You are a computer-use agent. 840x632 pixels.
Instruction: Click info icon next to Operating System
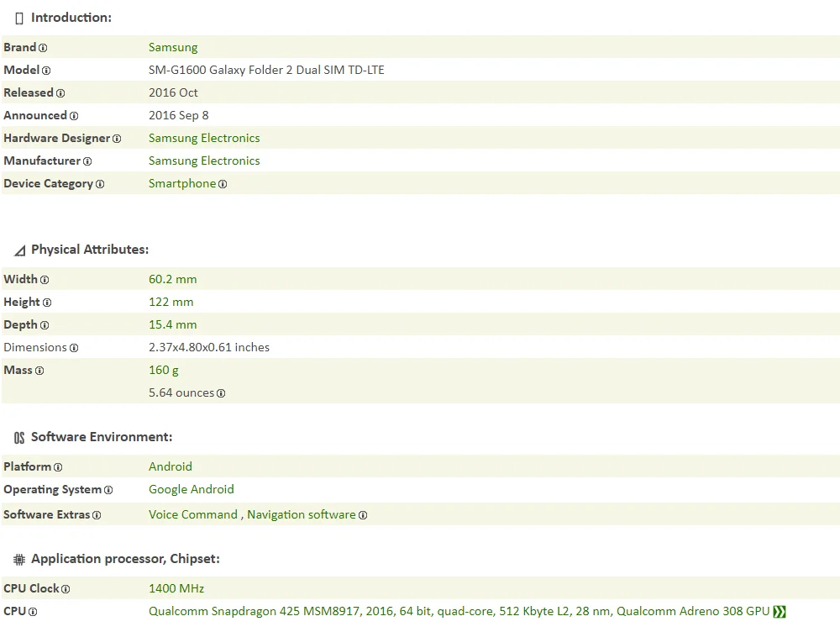108,490
